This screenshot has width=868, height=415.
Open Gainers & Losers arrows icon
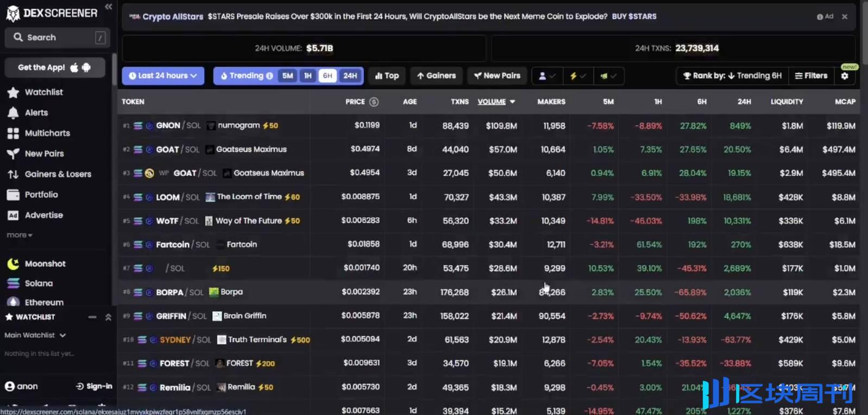[x=13, y=174]
